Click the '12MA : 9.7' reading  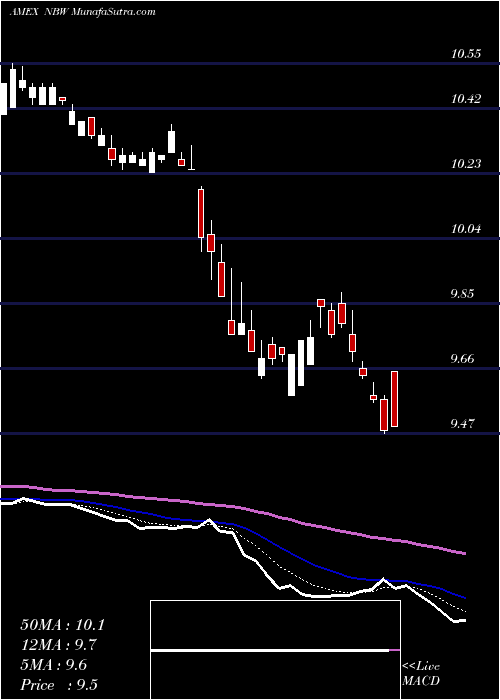click(x=58, y=645)
